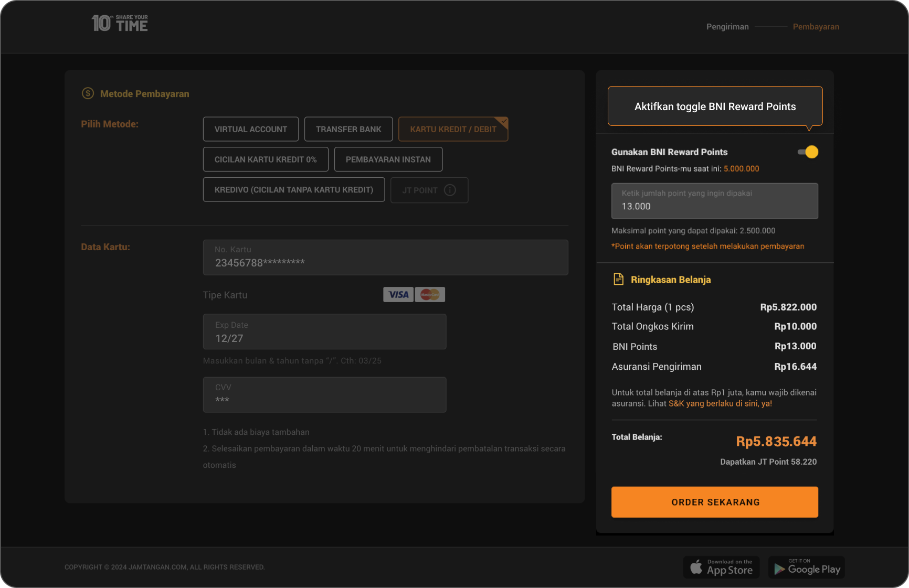Select the Pembayaran step
Viewport: 909px width, 588px height.
coord(816,27)
